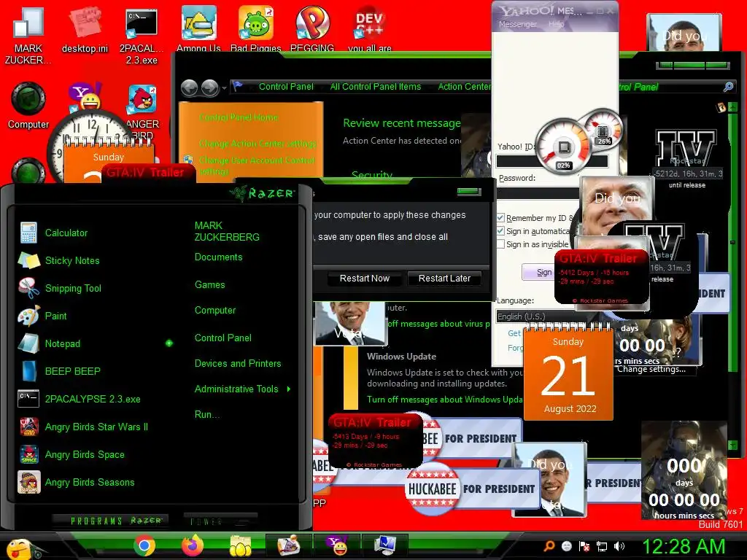Viewport: 747px width, 560px height.
Task: Click the HUCKABEE FOR PRESIDENT badge
Action: click(473, 489)
